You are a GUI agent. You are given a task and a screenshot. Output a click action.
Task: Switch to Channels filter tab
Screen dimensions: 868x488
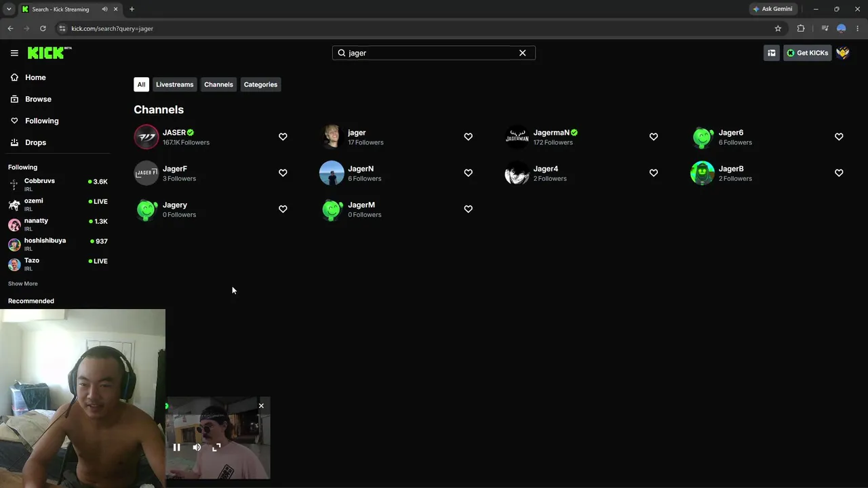coord(218,85)
